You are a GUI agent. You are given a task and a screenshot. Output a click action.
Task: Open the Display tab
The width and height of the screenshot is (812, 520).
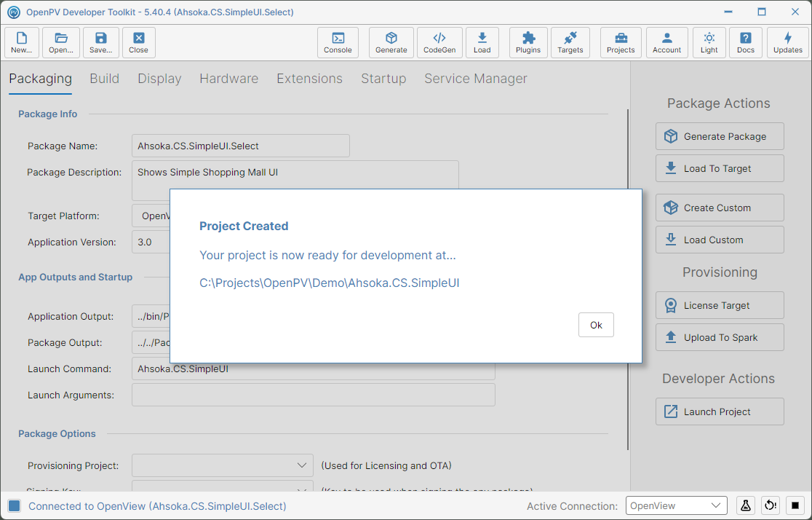tap(159, 79)
